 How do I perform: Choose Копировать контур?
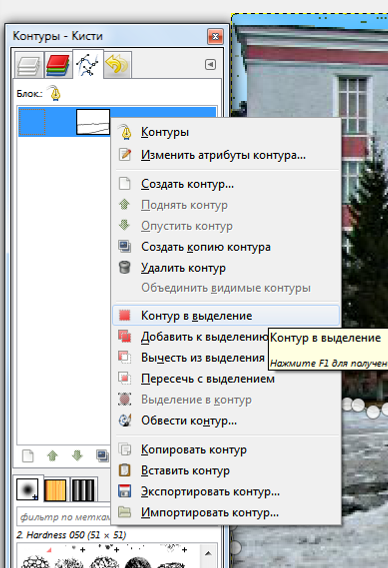(226, 450)
